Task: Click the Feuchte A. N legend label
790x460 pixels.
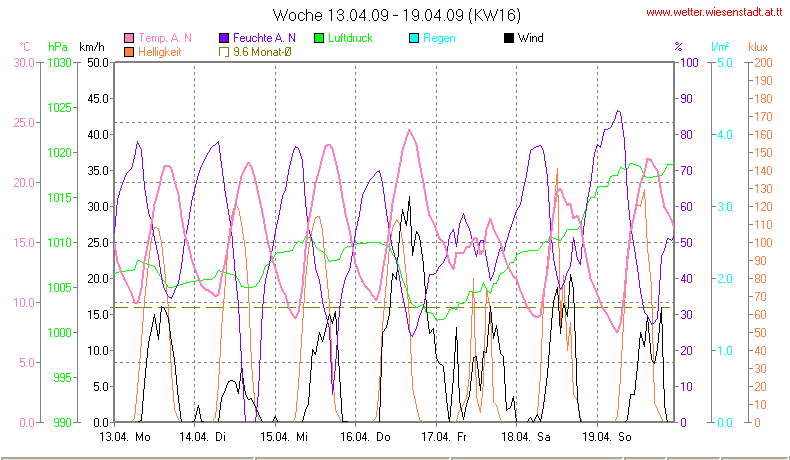Action: click(x=264, y=38)
